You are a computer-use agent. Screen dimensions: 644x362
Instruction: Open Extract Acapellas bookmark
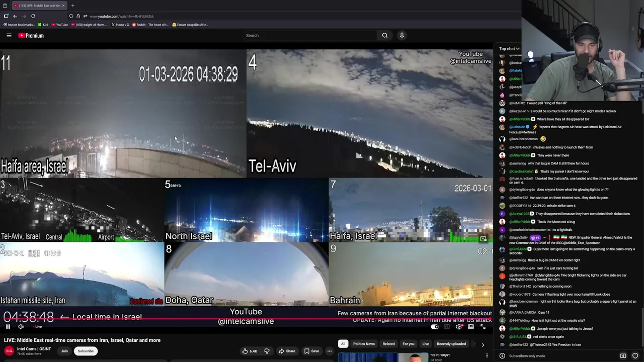pos(190,25)
